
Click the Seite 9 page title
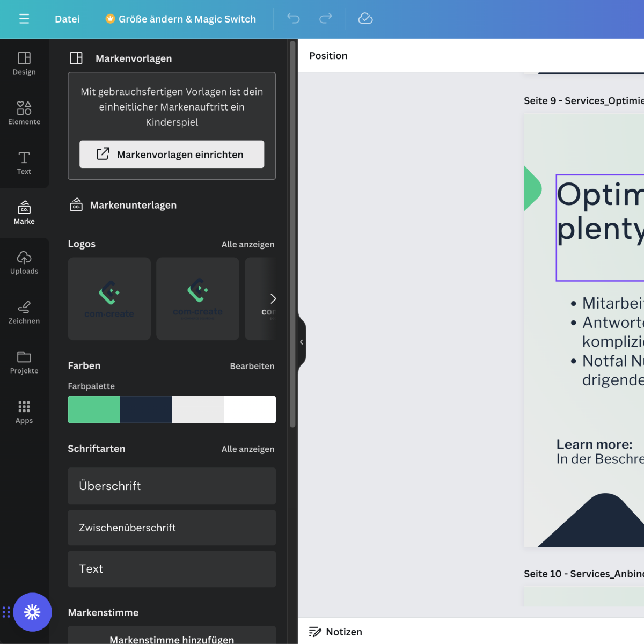tap(584, 101)
